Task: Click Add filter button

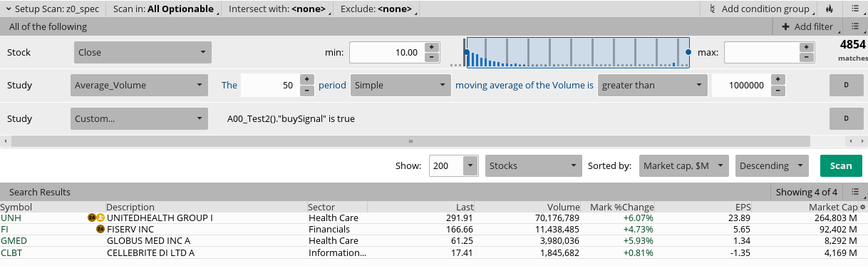Action: pos(807,26)
